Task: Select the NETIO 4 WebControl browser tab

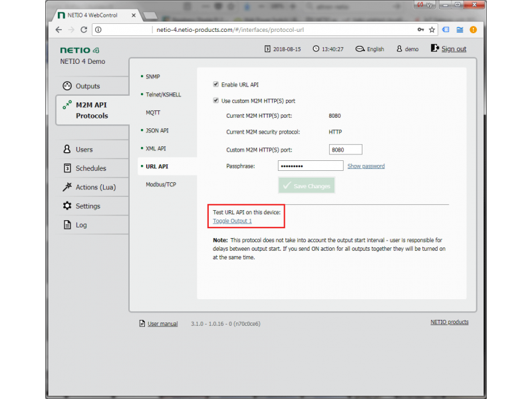Action: click(96, 15)
